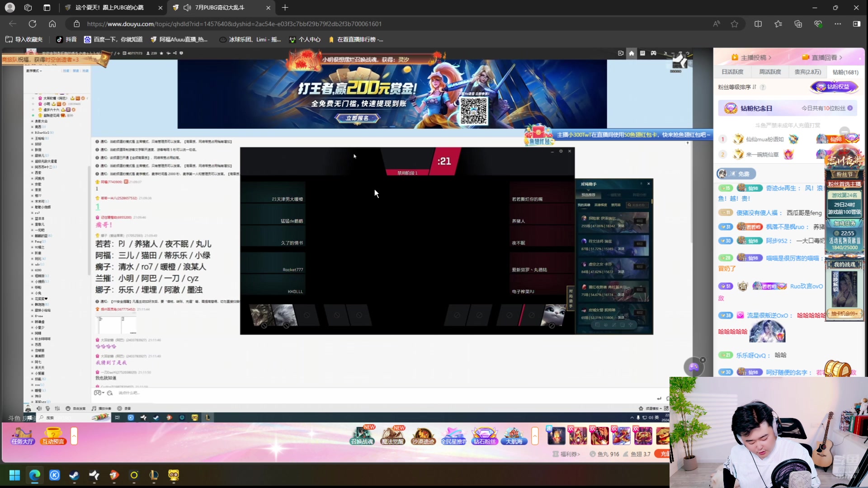Select hero card 探险家 伊泽瑞尔
This screenshot has height=488, width=868.
[x=614, y=222]
